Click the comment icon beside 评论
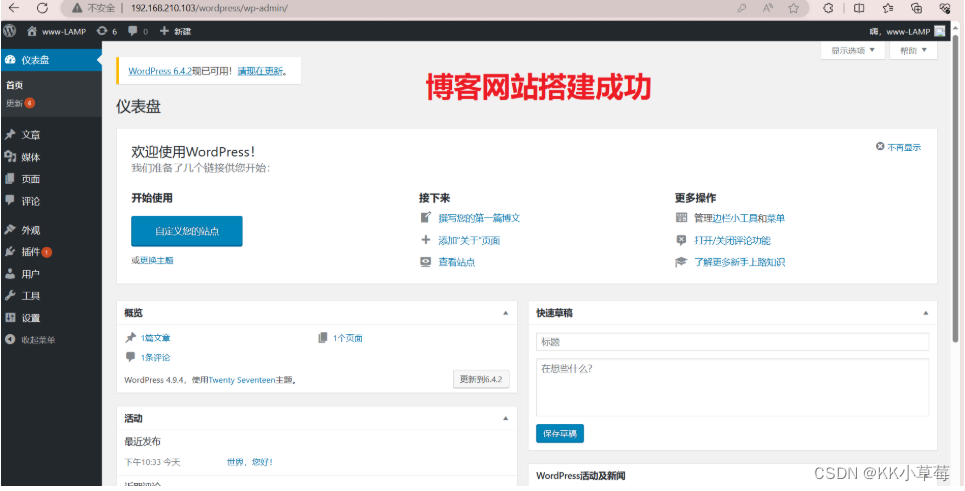Screen dimensions: 965x491 pos(10,201)
